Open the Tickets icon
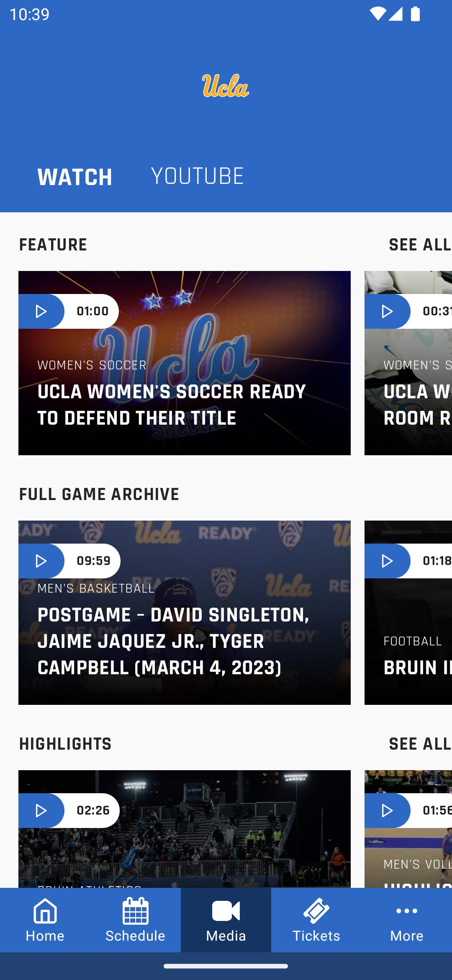Image resolution: width=452 pixels, height=980 pixels. [316, 910]
